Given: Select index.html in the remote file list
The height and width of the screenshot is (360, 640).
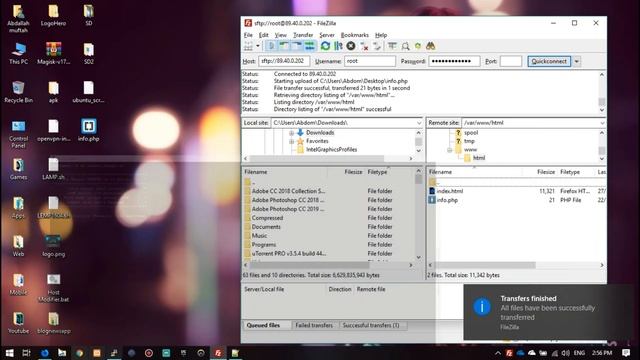Looking at the screenshot, I should (x=449, y=191).
